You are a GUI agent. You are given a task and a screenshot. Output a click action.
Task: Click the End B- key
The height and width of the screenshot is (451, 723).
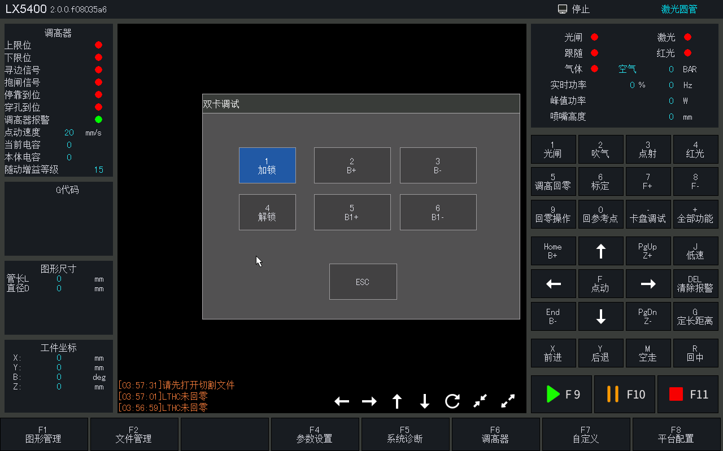[x=553, y=316]
